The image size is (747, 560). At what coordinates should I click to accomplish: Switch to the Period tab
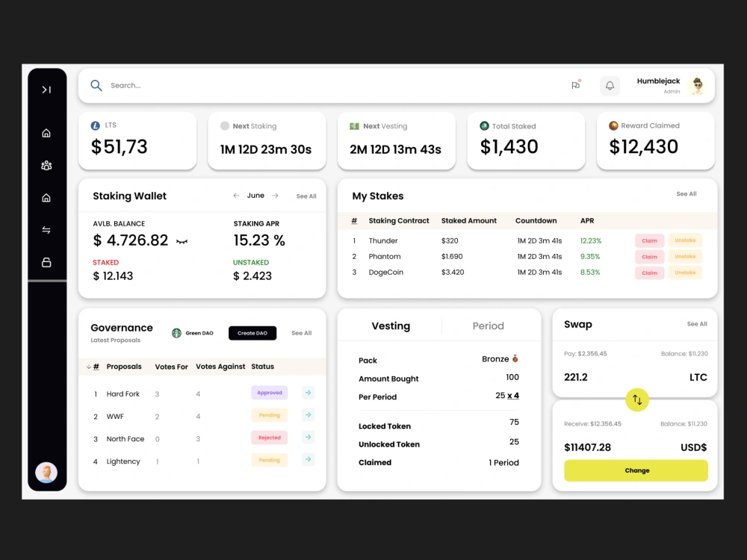click(x=489, y=326)
